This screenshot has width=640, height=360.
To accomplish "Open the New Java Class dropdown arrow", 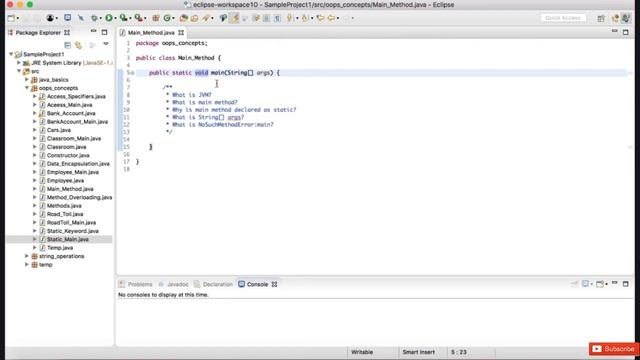I will tap(173, 18).
